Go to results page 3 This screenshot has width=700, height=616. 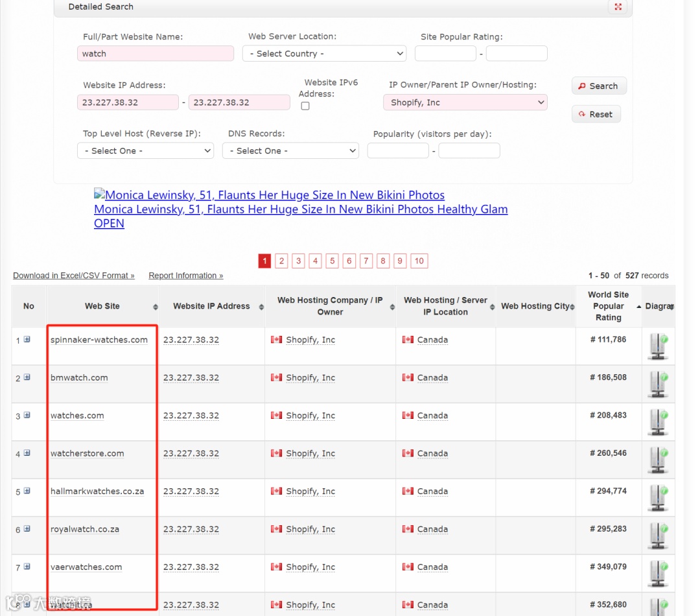coord(299,261)
